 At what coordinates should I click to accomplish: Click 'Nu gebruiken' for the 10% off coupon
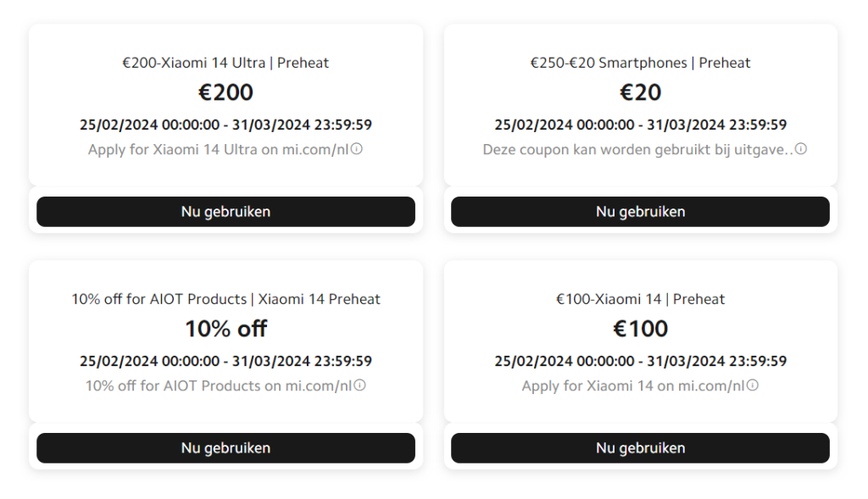click(x=225, y=448)
